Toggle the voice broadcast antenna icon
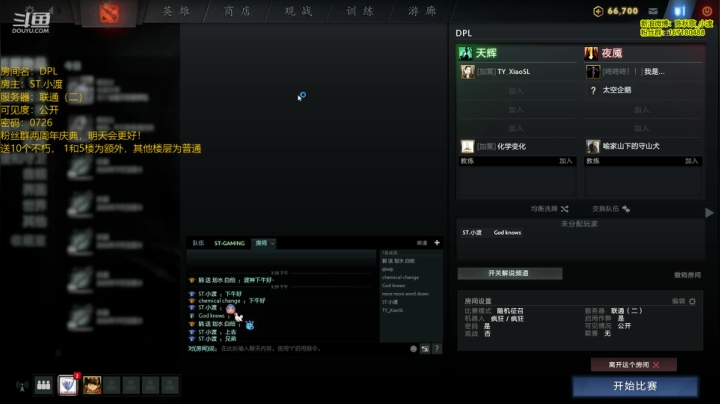Screen dimensions: 720x404 click(22, 386)
